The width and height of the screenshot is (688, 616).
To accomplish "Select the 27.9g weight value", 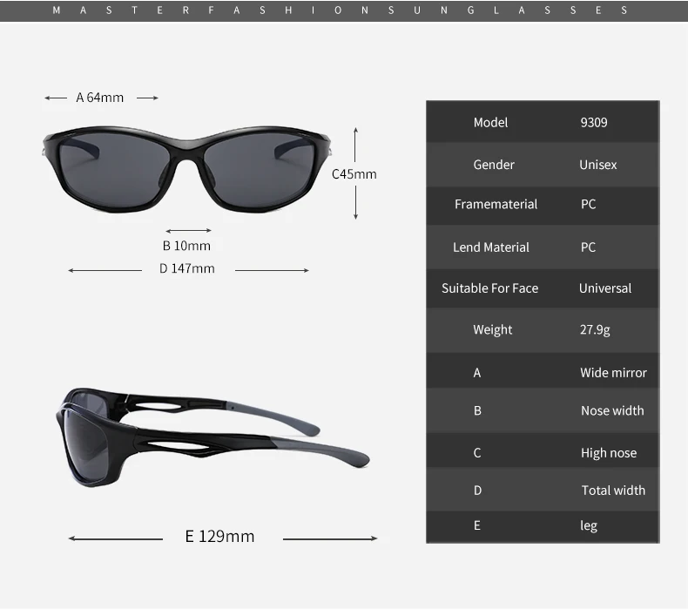I will 595,329.
